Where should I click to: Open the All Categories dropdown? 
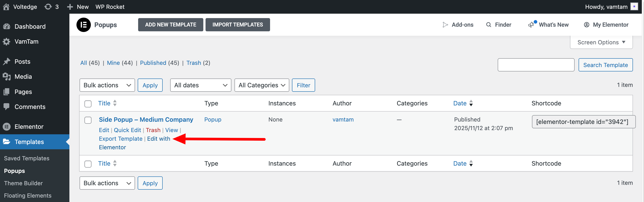point(262,85)
